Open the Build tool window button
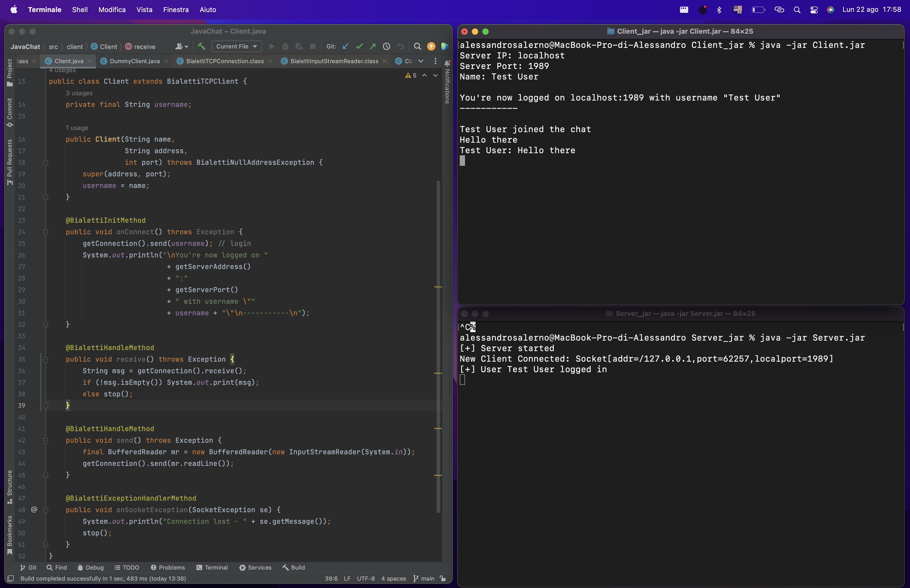 tap(294, 567)
